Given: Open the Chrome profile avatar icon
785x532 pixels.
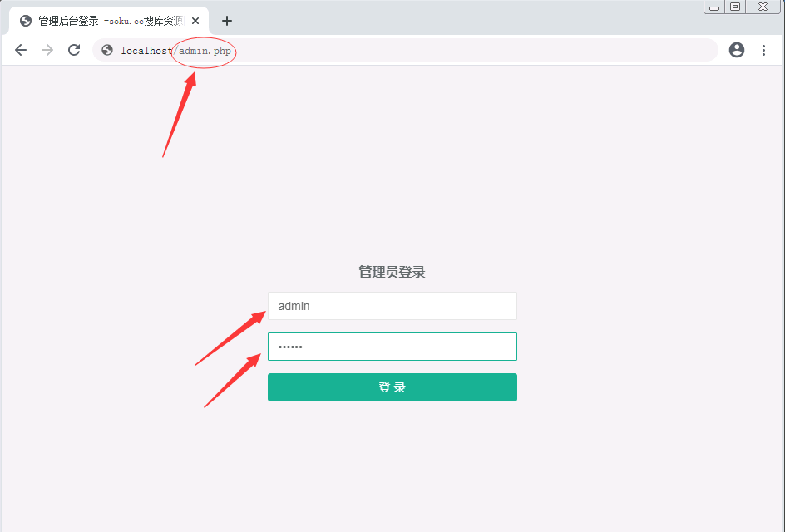Looking at the screenshot, I should [x=736, y=50].
